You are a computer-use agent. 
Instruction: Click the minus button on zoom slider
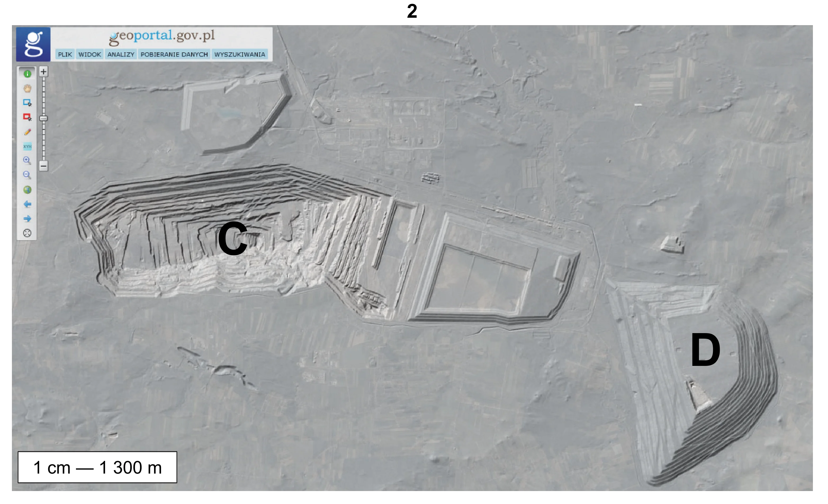[x=43, y=166]
